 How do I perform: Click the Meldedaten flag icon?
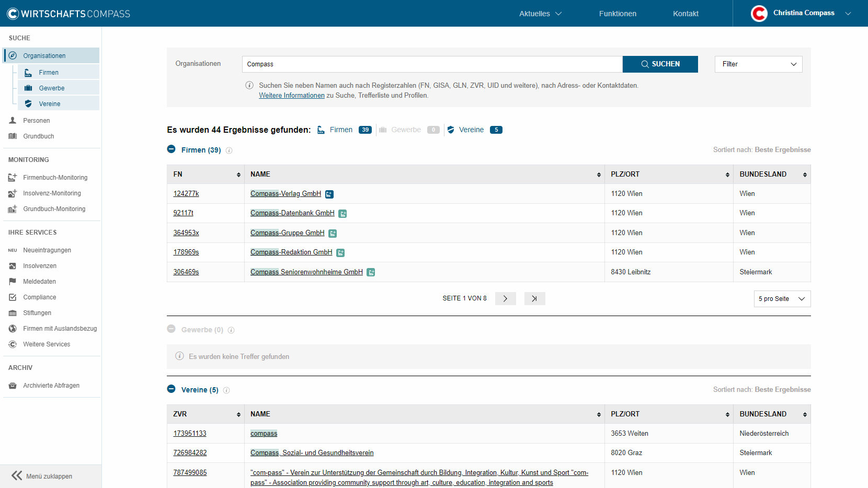[13, 282]
